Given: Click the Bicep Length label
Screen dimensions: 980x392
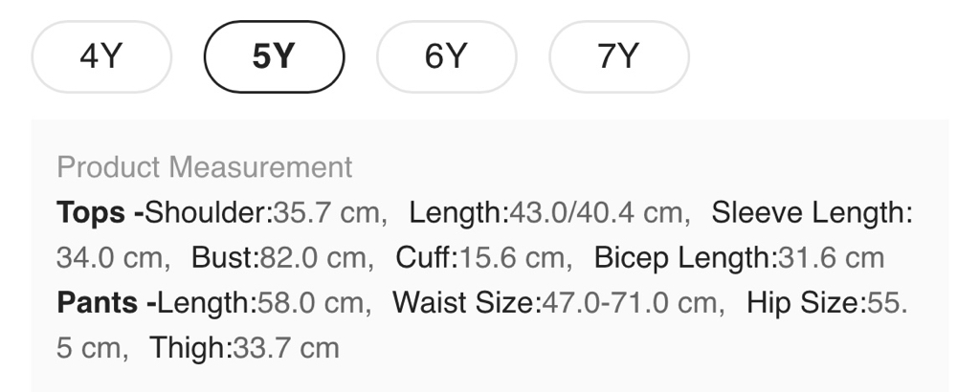Looking at the screenshot, I should (681, 258).
